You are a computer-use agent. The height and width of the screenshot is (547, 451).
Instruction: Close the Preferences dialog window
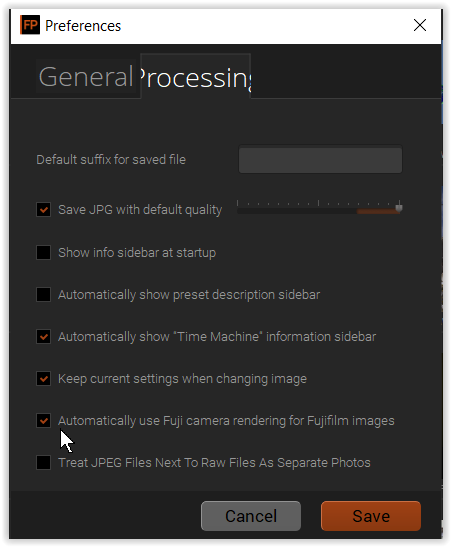point(420,25)
